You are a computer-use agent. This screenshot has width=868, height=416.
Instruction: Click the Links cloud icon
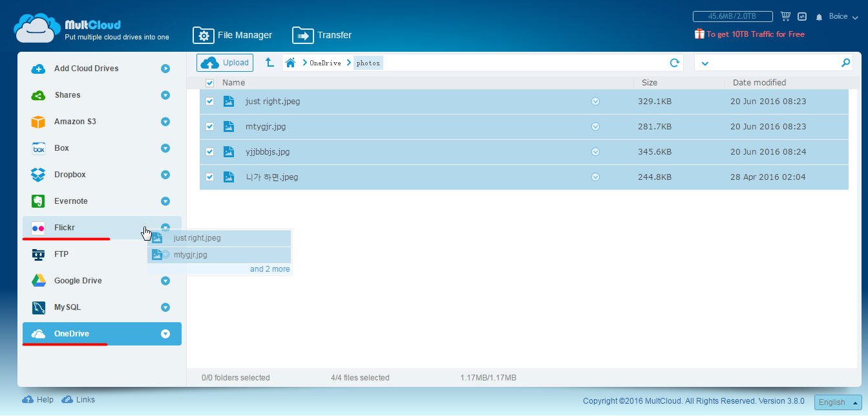67,400
